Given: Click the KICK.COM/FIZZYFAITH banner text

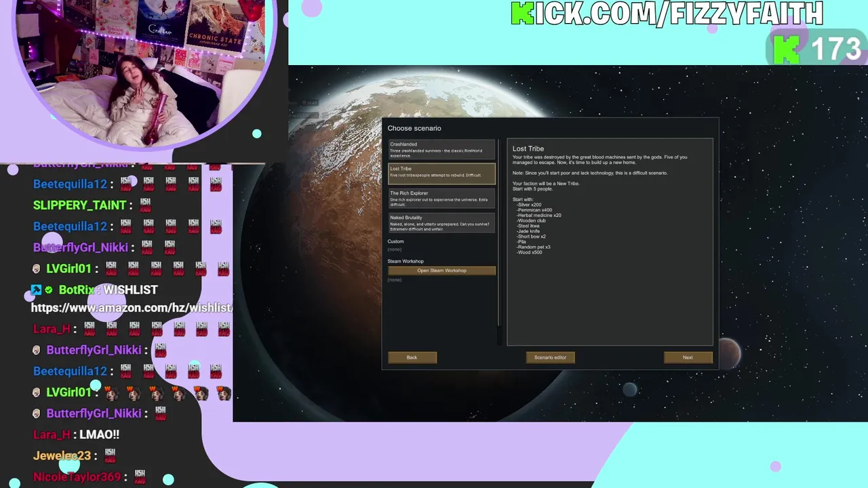Looking at the screenshot, I should 667,14.
